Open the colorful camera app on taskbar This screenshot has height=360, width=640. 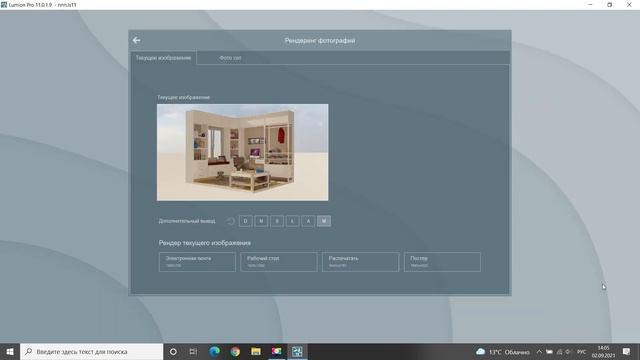point(277,351)
